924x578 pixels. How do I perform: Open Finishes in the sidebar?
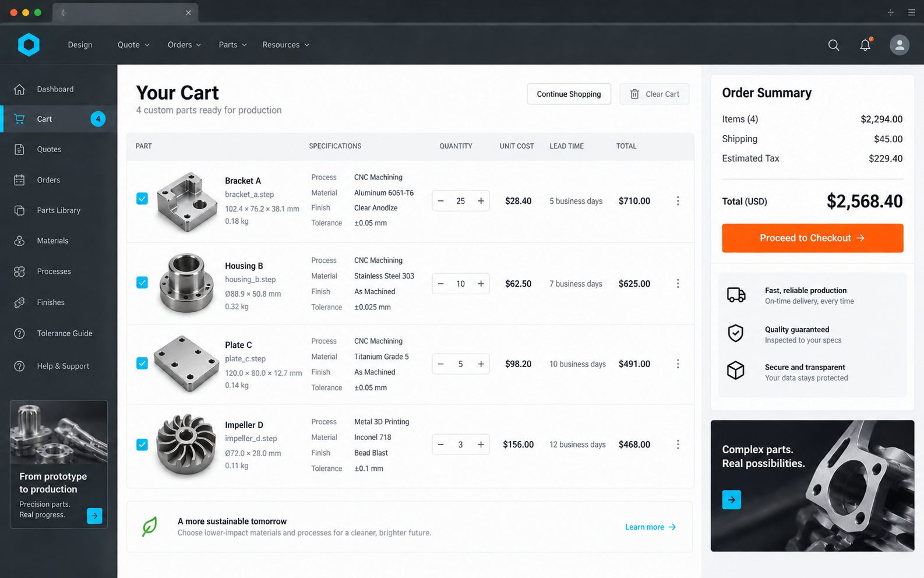pos(59,302)
